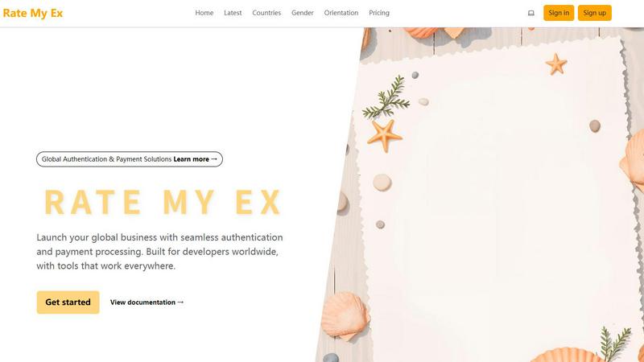644x362 pixels.
Task: Click the Sign in button
Action: (x=559, y=13)
